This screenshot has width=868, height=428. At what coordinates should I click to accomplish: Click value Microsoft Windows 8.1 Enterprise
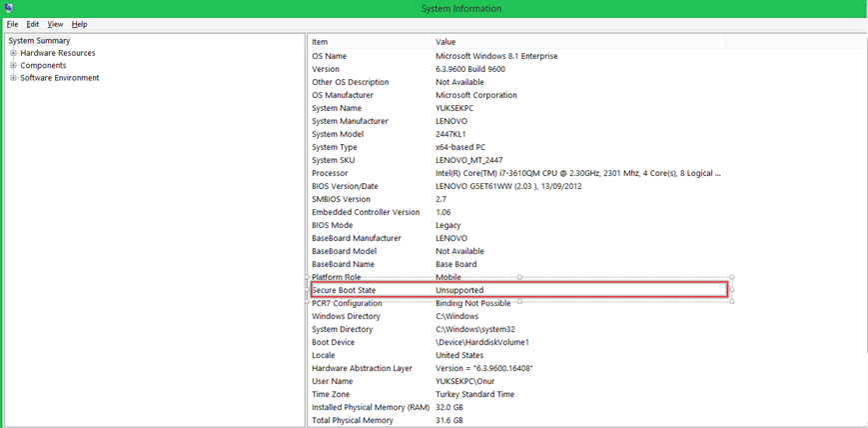[x=496, y=56]
